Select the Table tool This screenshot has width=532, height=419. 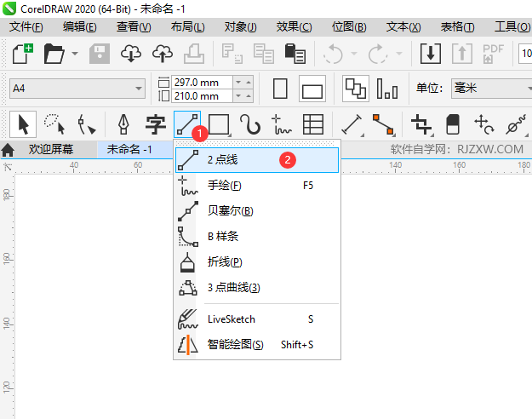(313, 124)
